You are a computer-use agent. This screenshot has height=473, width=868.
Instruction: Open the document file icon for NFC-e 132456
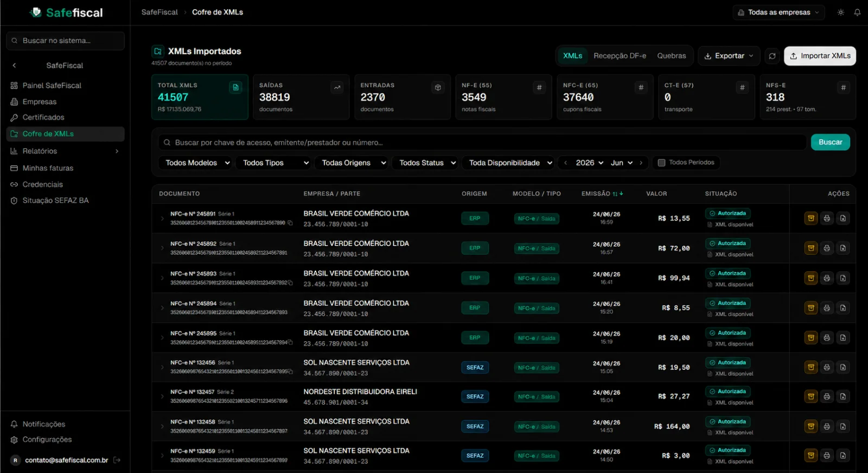coord(843,367)
